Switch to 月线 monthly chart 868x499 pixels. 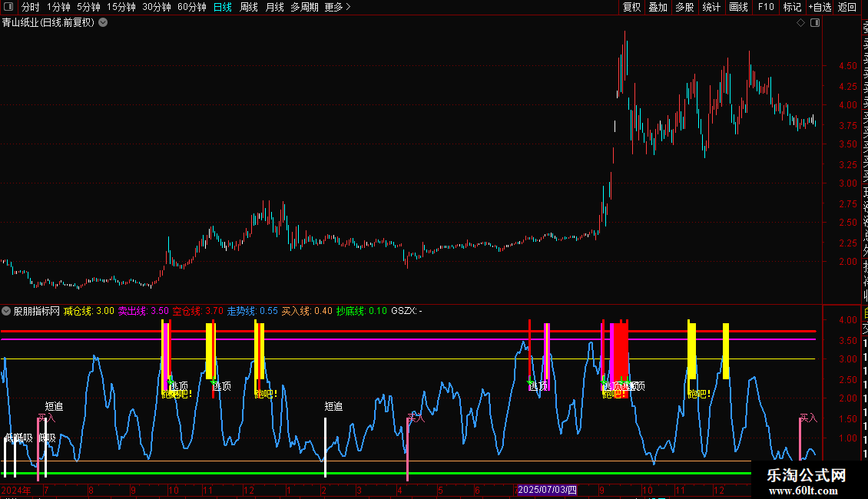coord(274,7)
